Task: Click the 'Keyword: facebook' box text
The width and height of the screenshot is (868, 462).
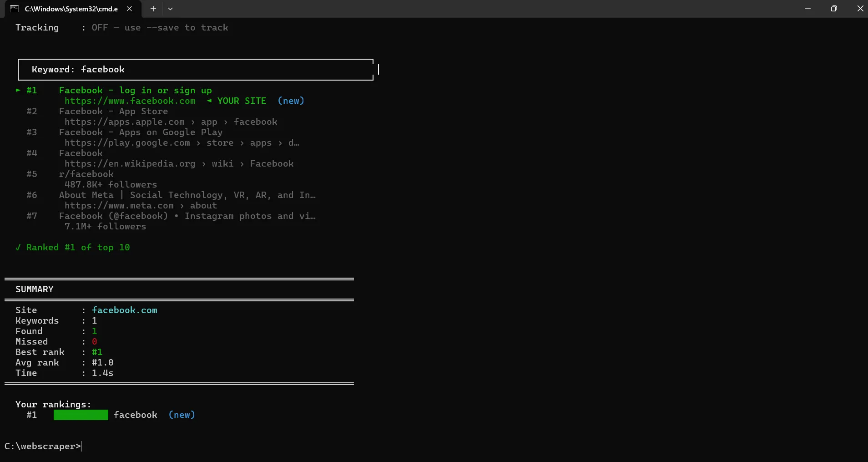Action: [x=78, y=70]
